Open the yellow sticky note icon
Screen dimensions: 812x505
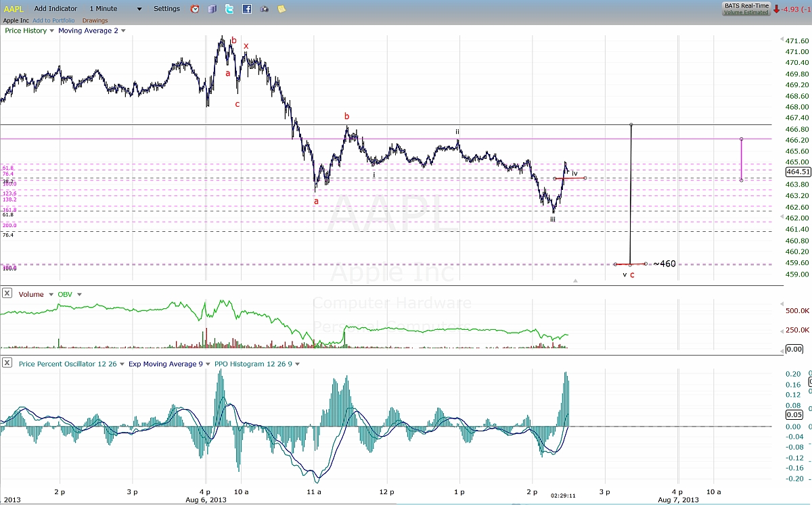[281, 9]
